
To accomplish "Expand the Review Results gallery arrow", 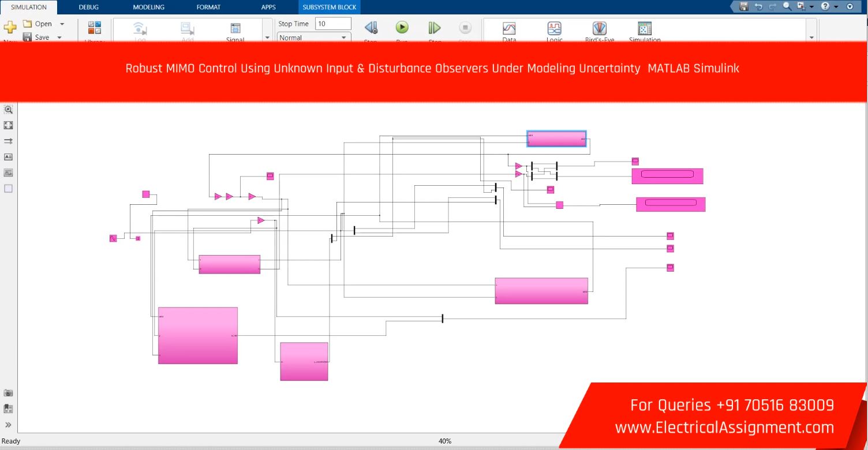I will point(811,37).
